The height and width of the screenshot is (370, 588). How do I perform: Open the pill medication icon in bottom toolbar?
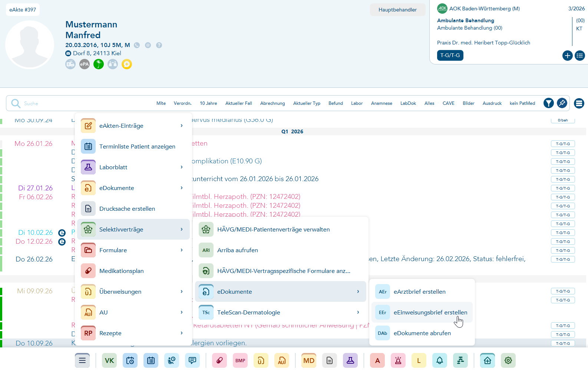[219, 360]
